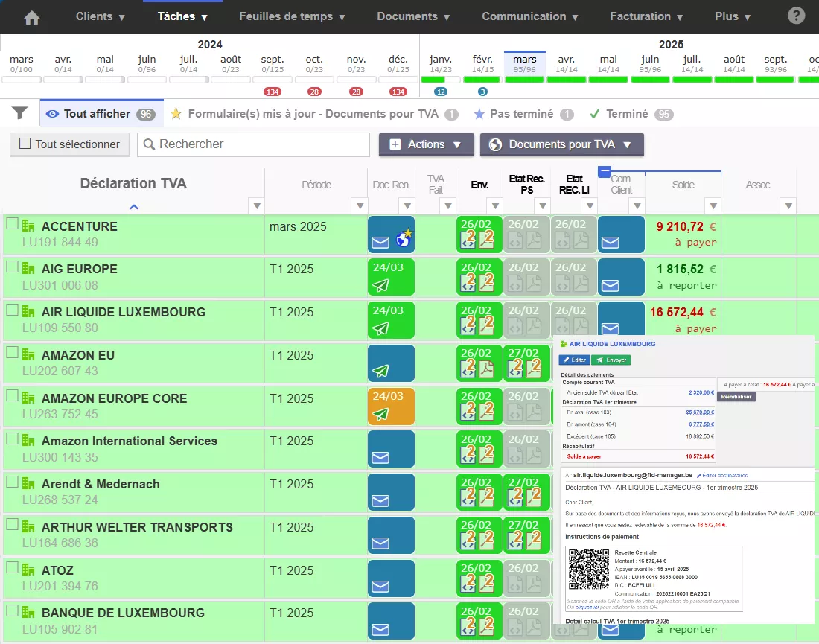Open the Période column filter arrow
This screenshot has height=644, width=819.
[x=360, y=205]
